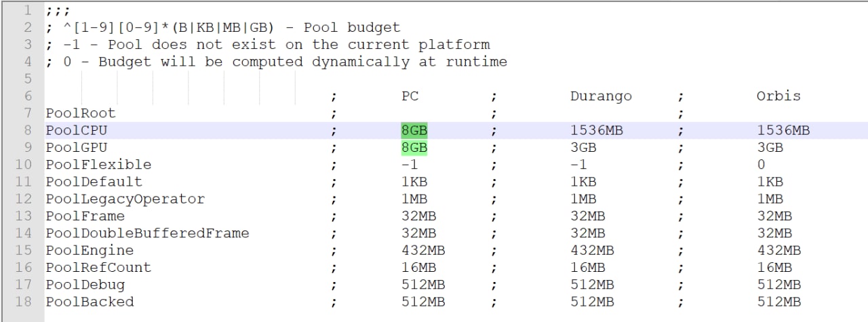
Task: Place cursor on the PoolGPU name
Action: click(77, 147)
